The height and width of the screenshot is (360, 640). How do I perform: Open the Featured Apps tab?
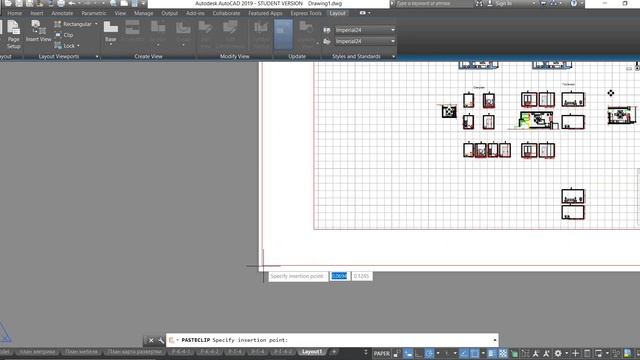265,13
